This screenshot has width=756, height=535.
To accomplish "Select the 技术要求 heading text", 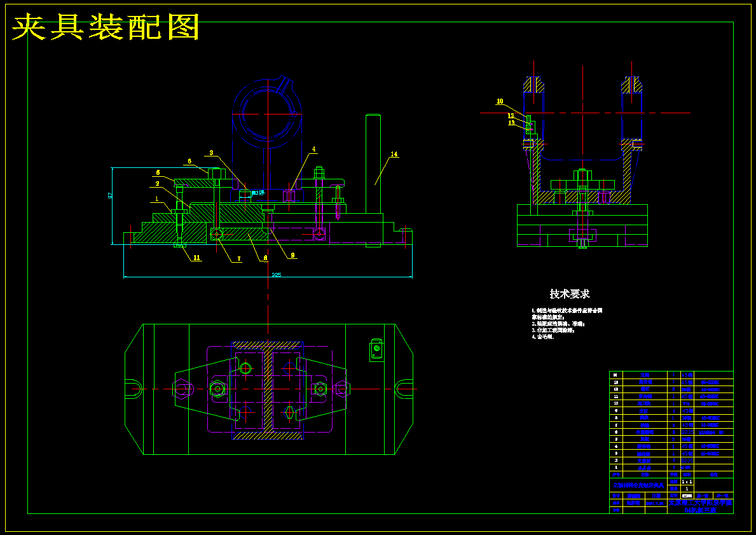I will tap(570, 294).
